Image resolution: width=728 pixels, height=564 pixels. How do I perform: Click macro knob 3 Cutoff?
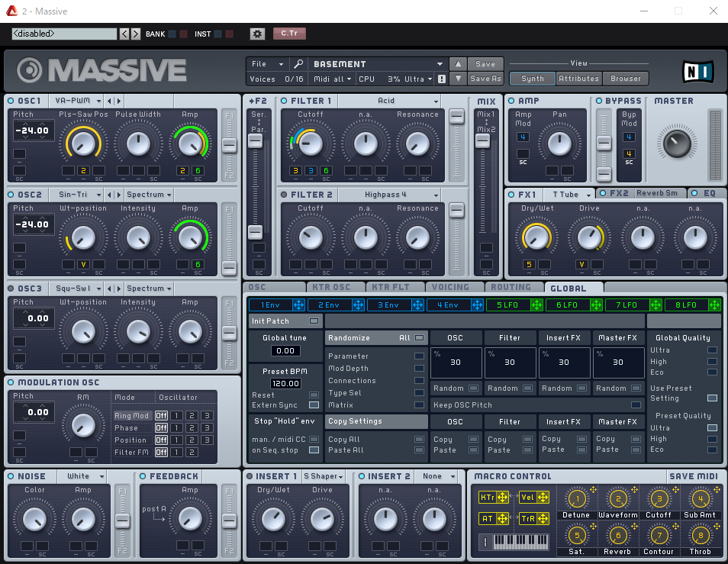click(659, 499)
